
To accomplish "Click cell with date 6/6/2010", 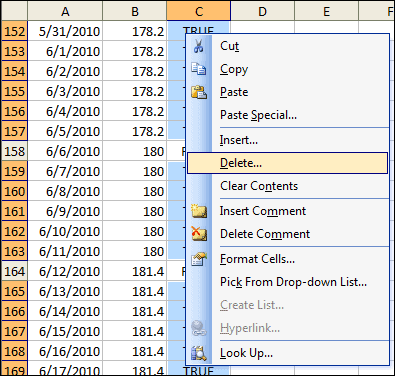I will [65, 151].
